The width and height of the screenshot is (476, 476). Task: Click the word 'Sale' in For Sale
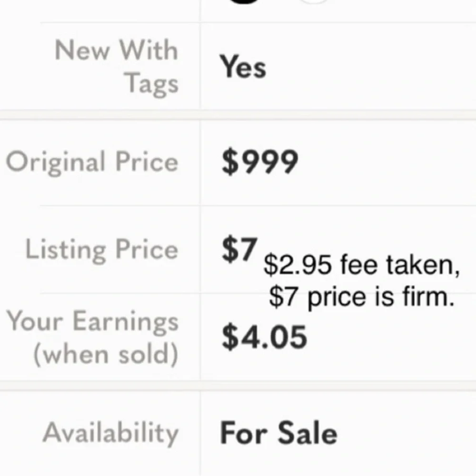click(307, 433)
